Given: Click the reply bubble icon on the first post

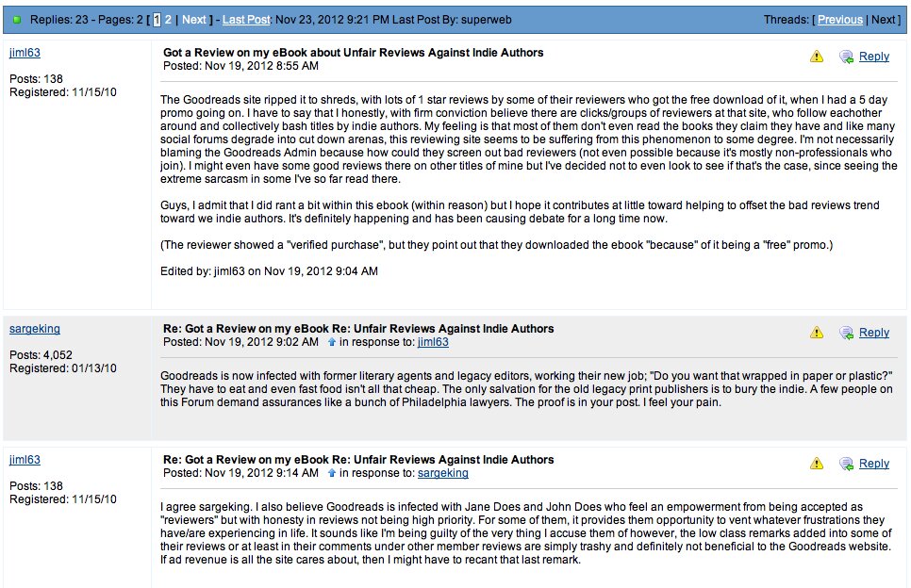Looking at the screenshot, I should coord(847,57).
